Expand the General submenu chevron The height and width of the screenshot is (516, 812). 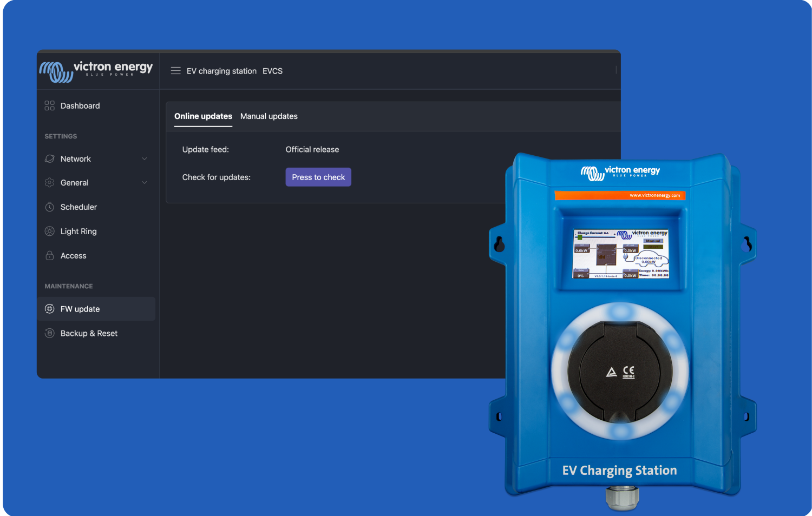145,182
